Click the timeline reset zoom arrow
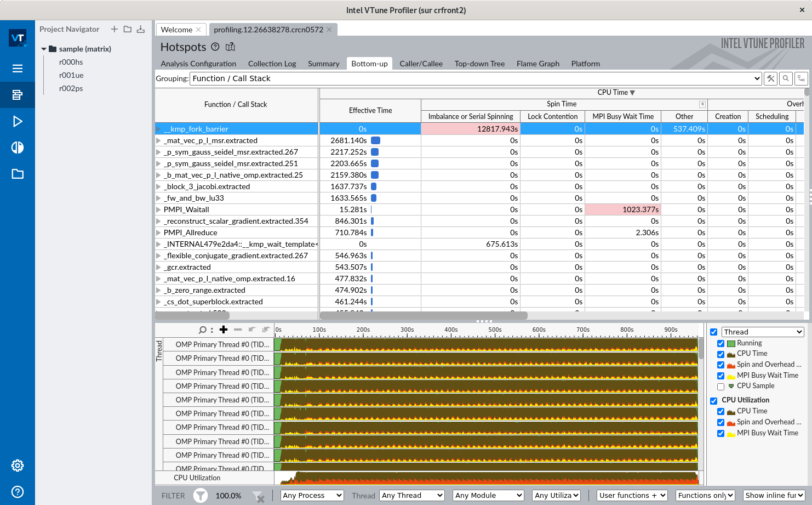The image size is (812, 505). point(266,330)
